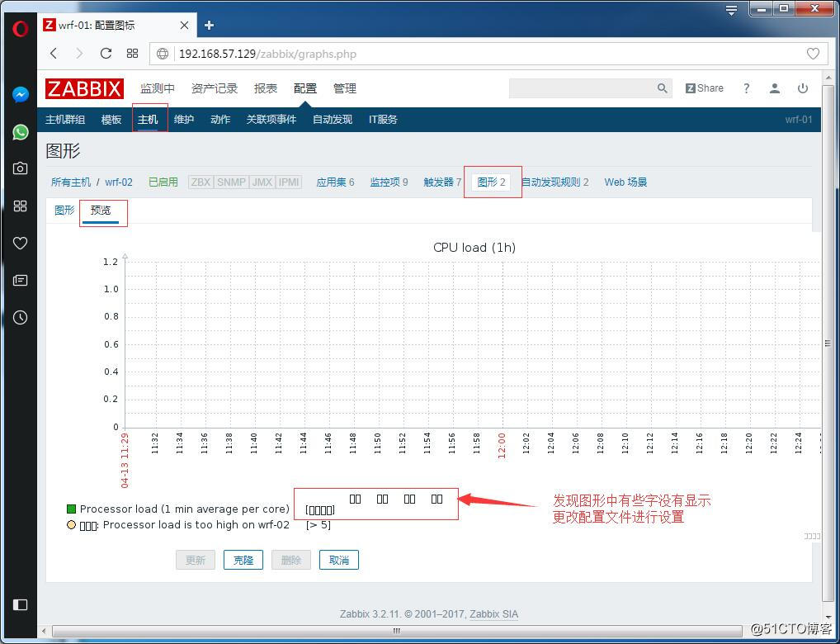Click the orange trigger legend circle
This screenshot has height=644, width=840.
point(71,525)
